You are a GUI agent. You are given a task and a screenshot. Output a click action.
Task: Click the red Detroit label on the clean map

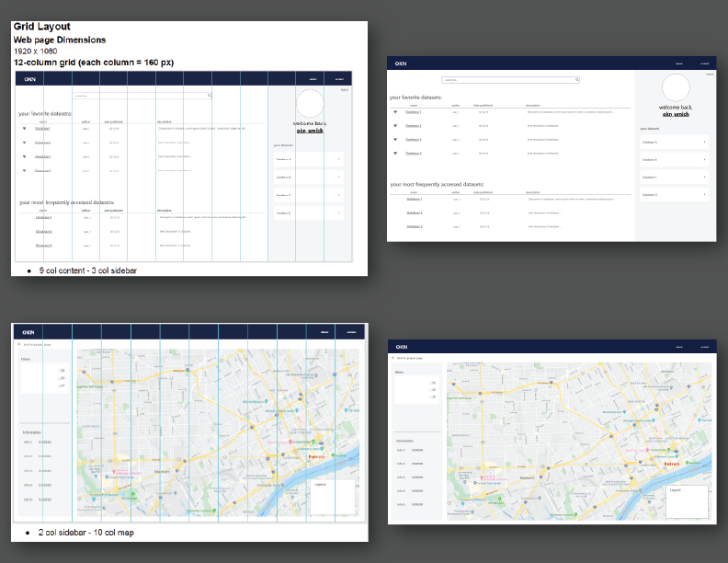coord(672,464)
